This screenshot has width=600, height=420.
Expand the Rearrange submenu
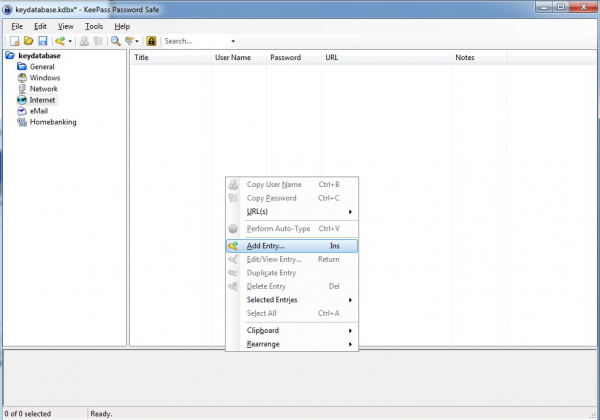[292, 344]
